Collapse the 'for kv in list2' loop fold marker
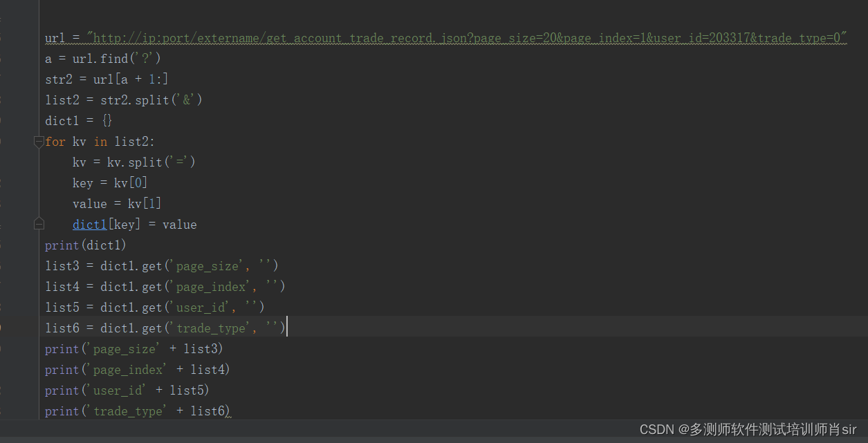 point(39,142)
